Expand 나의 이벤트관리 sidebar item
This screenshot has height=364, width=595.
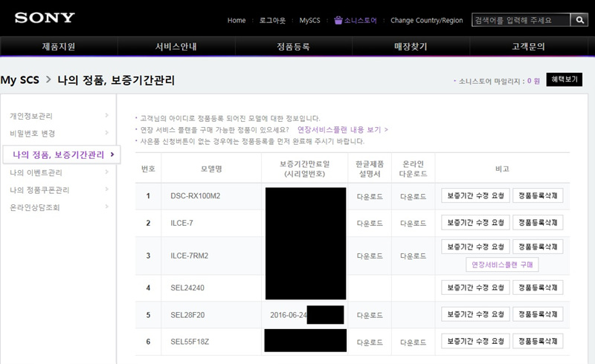58,172
